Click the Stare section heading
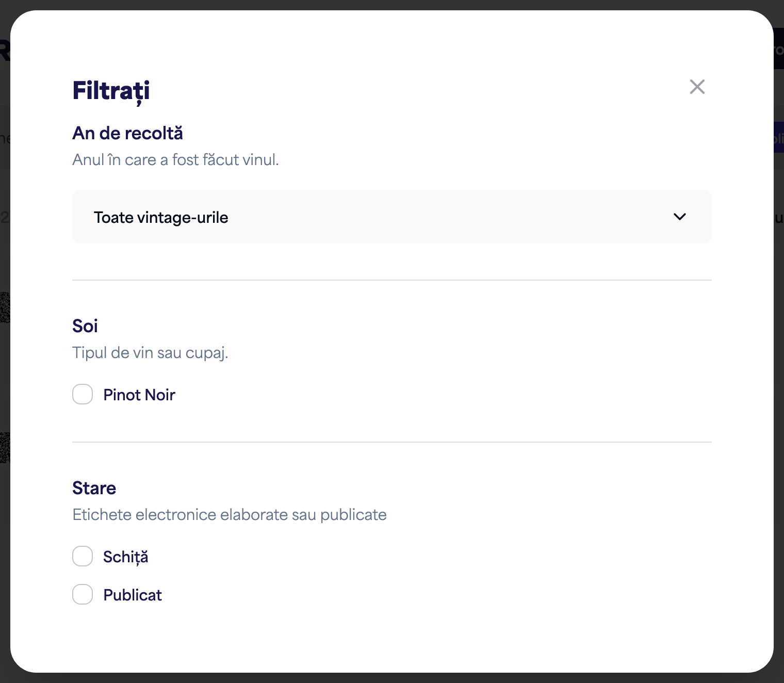This screenshot has height=683, width=784. tap(94, 488)
